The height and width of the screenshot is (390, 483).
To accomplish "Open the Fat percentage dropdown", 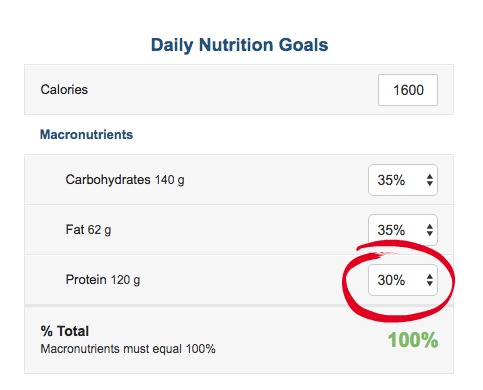I will pos(403,230).
